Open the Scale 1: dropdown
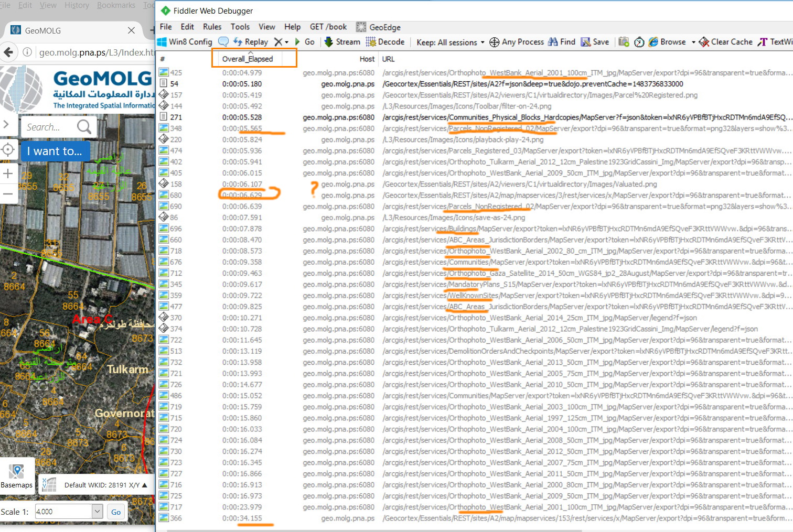The image size is (793, 532). click(97, 512)
